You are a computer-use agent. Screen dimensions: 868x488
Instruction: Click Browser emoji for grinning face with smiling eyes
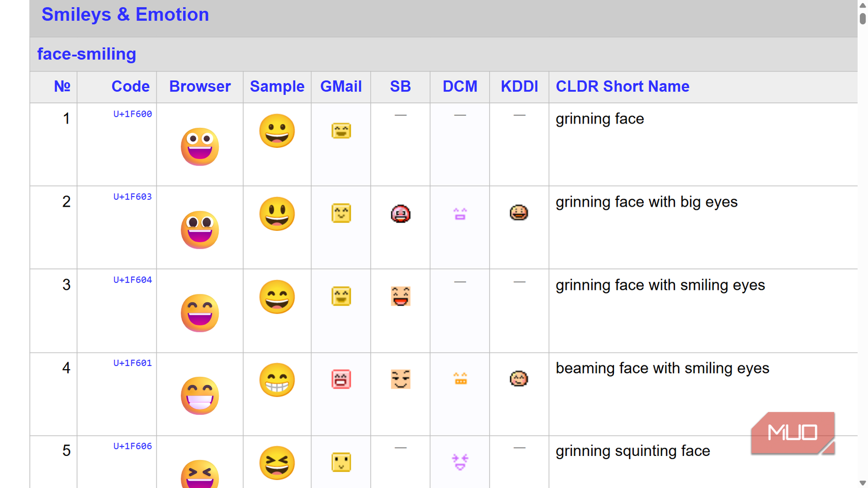pos(200,313)
